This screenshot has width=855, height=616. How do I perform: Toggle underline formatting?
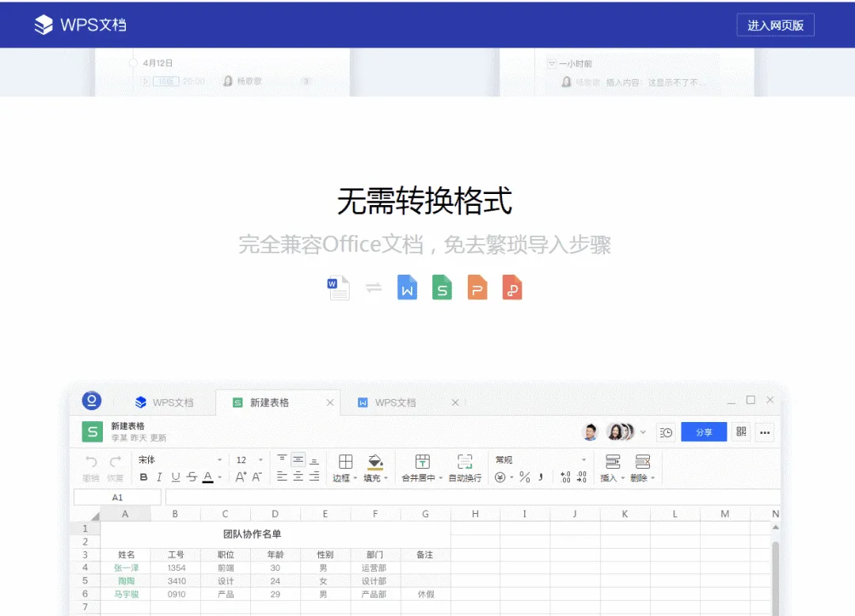(x=176, y=477)
